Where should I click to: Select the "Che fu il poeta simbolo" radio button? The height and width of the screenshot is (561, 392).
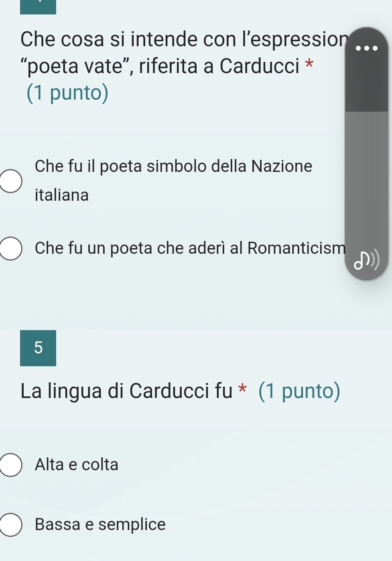point(10,181)
